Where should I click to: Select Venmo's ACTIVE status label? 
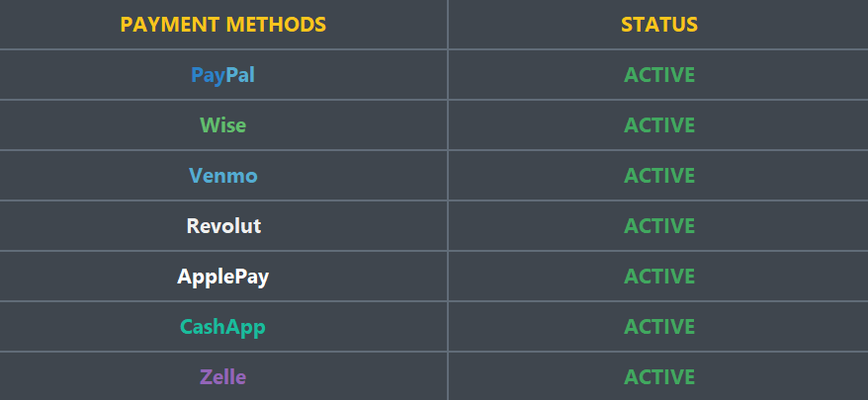(x=659, y=176)
